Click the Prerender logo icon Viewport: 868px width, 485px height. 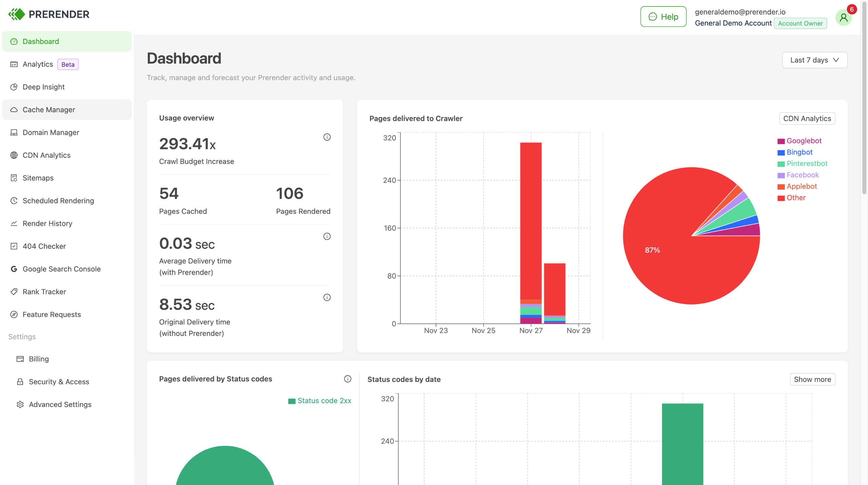(x=17, y=14)
